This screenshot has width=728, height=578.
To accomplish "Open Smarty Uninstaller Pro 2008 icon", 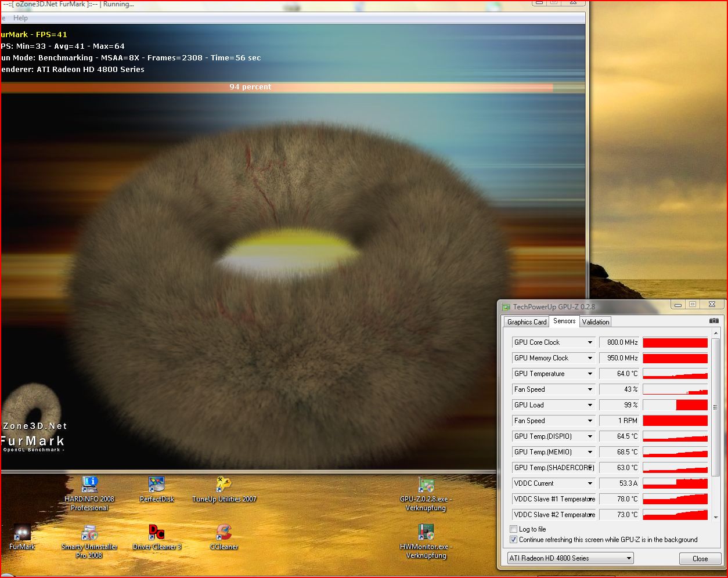I will pyautogui.click(x=89, y=541).
